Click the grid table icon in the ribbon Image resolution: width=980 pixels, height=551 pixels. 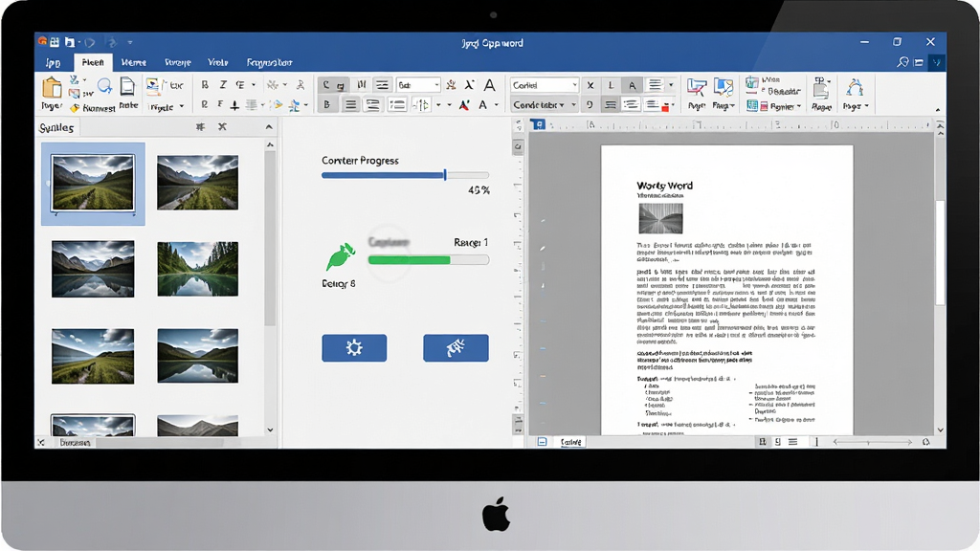[x=752, y=105]
